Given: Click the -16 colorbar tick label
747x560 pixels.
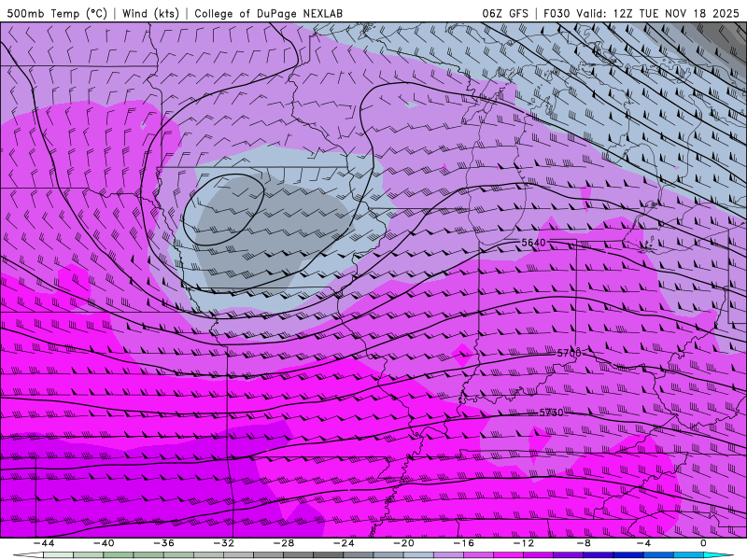Looking at the screenshot, I should pyautogui.click(x=463, y=543).
